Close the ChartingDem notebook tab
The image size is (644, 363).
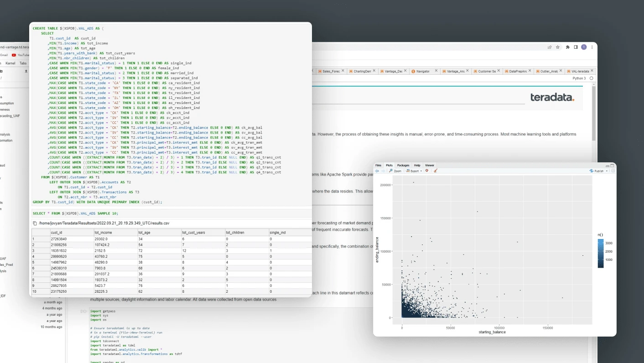click(x=374, y=71)
